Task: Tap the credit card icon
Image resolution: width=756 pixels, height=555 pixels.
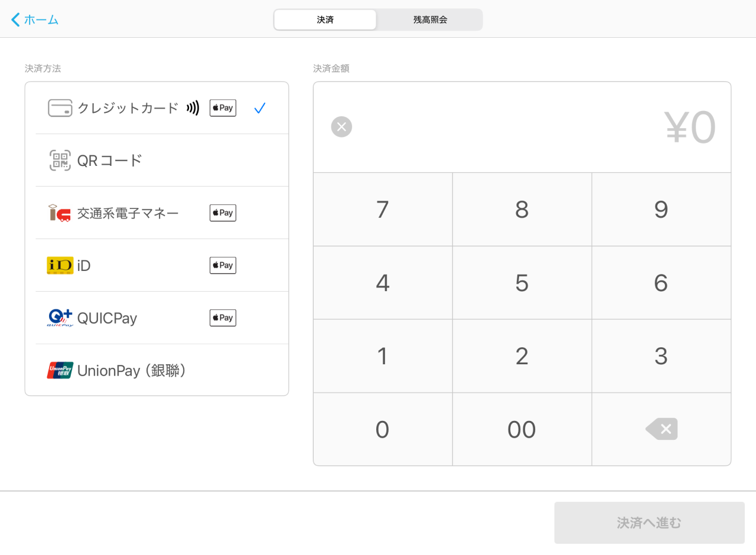Action: click(x=60, y=108)
